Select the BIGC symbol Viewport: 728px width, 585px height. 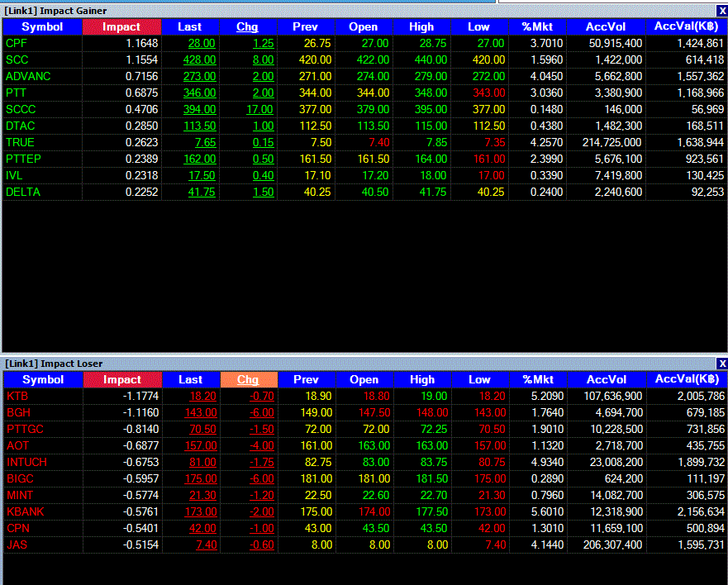21,479
